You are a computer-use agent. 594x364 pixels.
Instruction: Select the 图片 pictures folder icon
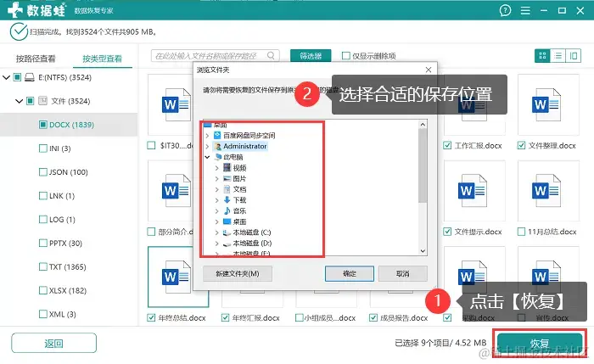coord(227,178)
